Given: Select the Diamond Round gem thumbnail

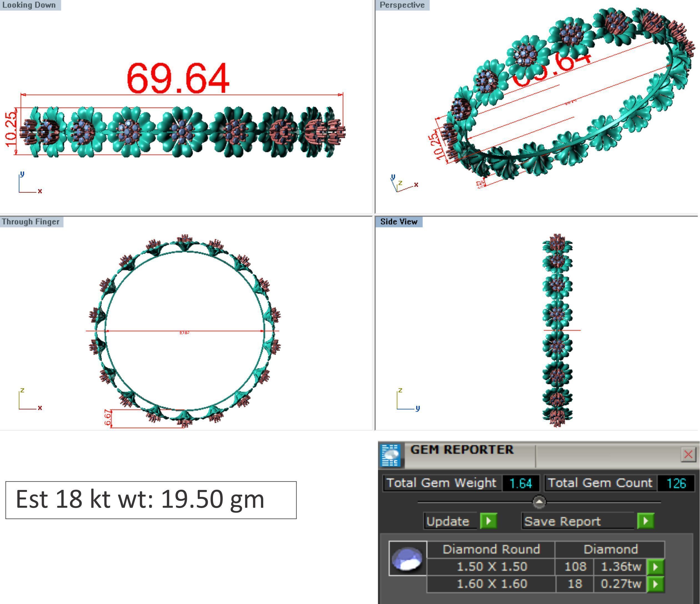Looking at the screenshot, I should (x=407, y=558).
